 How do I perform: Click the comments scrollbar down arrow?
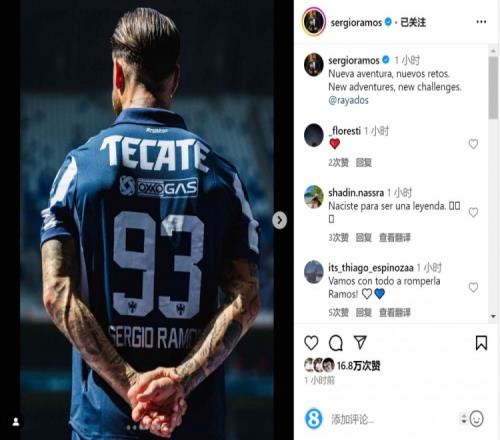pos(493,316)
